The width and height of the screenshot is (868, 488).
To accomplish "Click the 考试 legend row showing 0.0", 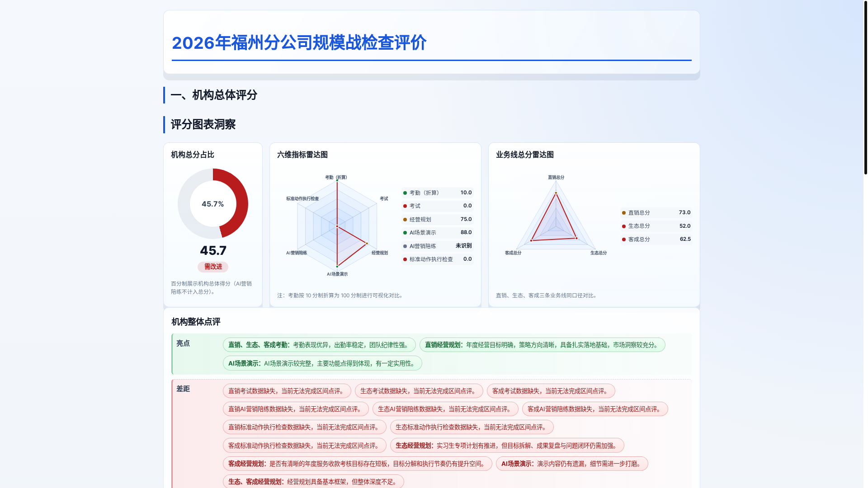I will pos(437,206).
